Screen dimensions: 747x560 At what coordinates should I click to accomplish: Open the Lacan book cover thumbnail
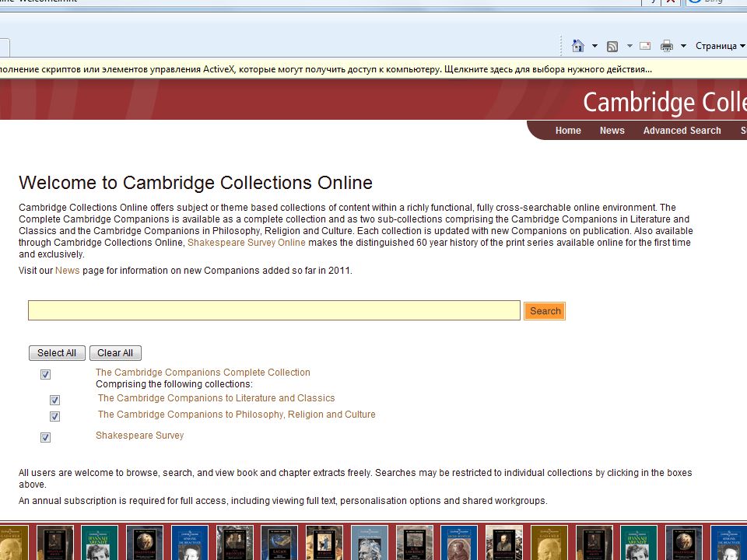(279, 543)
